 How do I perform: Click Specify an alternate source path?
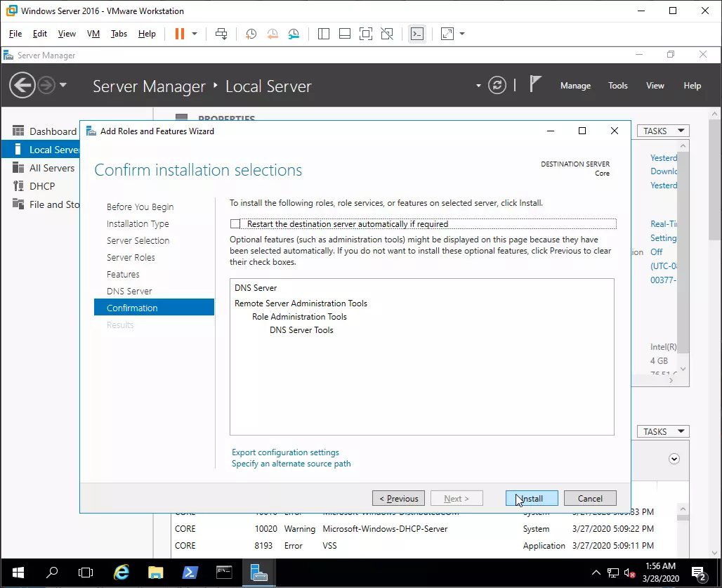[291, 464]
